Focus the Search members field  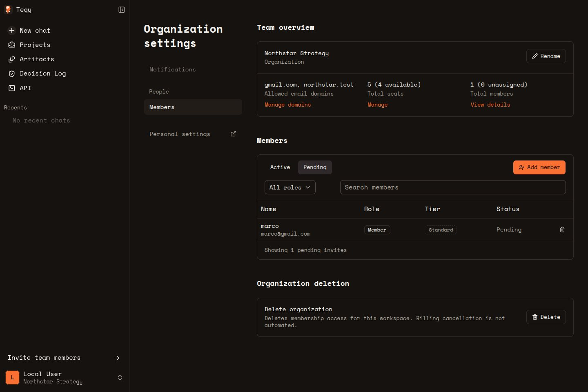453,187
